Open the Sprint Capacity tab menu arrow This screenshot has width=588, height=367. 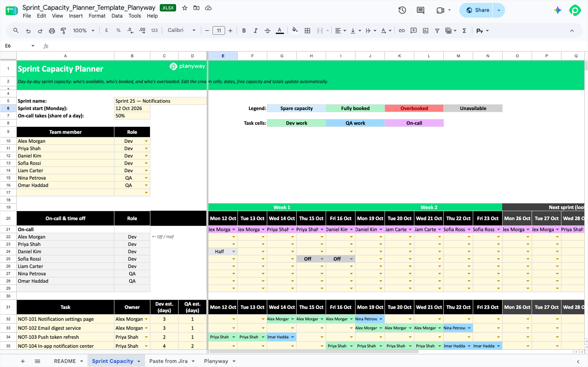click(139, 361)
